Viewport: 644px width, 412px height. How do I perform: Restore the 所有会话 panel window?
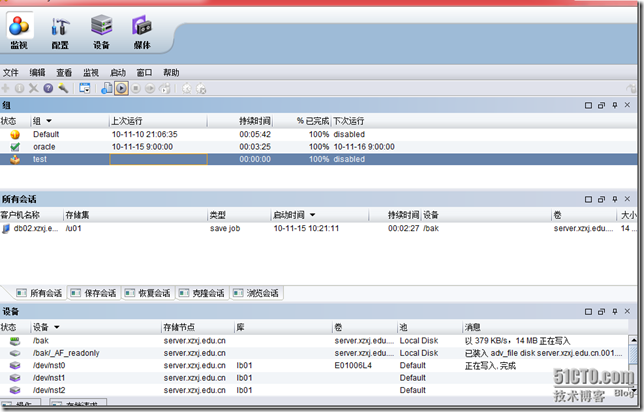pos(601,199)
